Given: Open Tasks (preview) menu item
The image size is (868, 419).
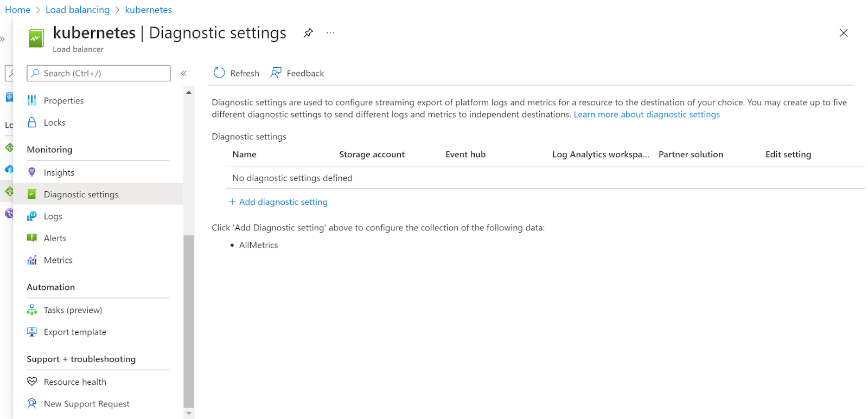Looking at the screenshot, I should 73,310.
